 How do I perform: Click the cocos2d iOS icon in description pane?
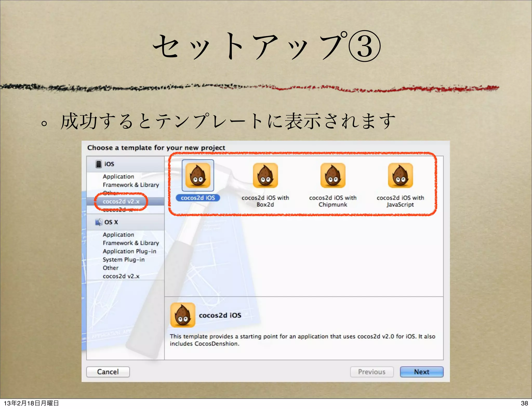coord(183,315)
